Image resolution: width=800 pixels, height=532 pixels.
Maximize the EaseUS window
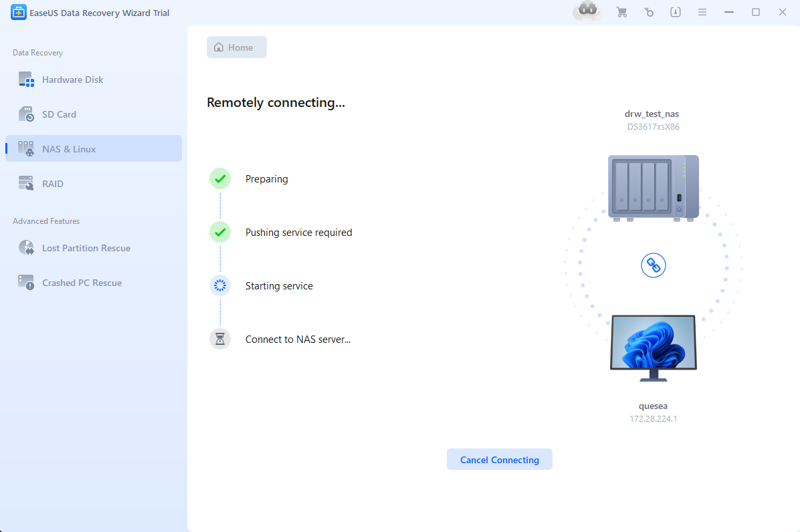(756, 12)
